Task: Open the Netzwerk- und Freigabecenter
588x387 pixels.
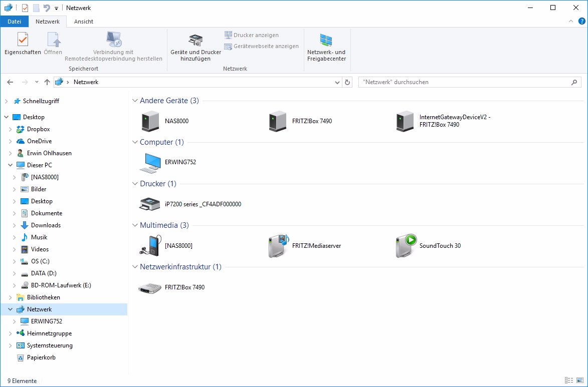Action: coord(326,47)
